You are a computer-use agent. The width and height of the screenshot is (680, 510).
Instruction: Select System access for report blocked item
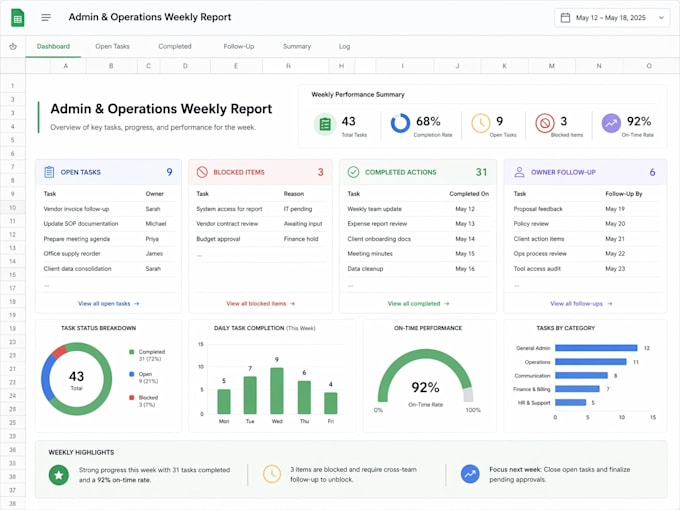coord(229,209)
